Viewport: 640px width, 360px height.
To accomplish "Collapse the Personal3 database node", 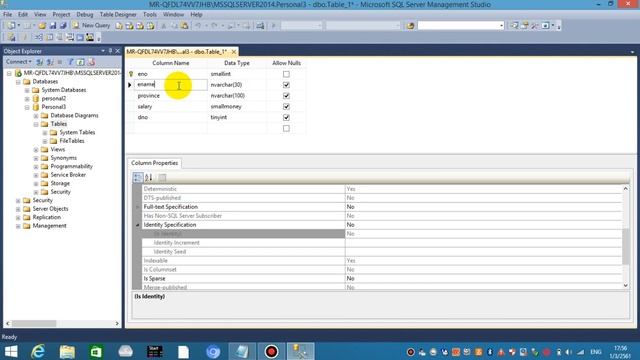I will (x=27, y=107).
